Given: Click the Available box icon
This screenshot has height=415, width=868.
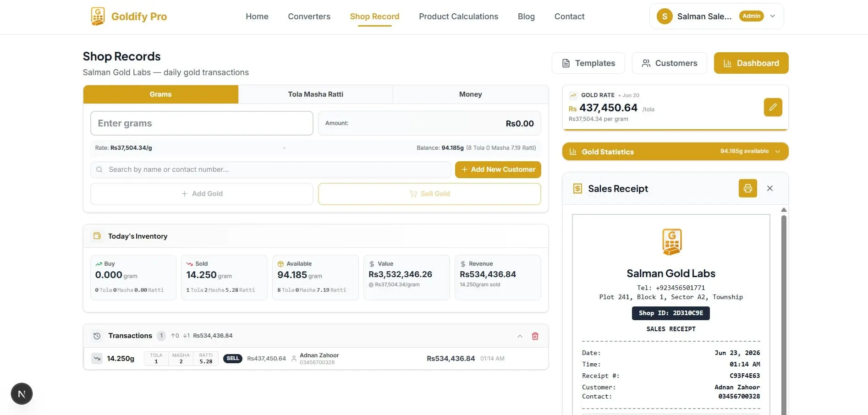Looking at the screenshot, I should [280, 264].
